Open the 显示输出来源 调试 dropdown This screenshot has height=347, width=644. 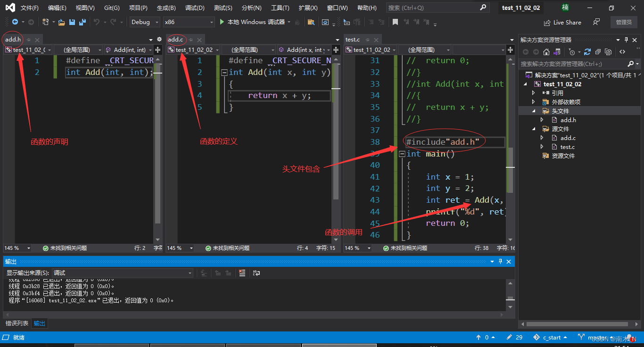tap(123, 273)
